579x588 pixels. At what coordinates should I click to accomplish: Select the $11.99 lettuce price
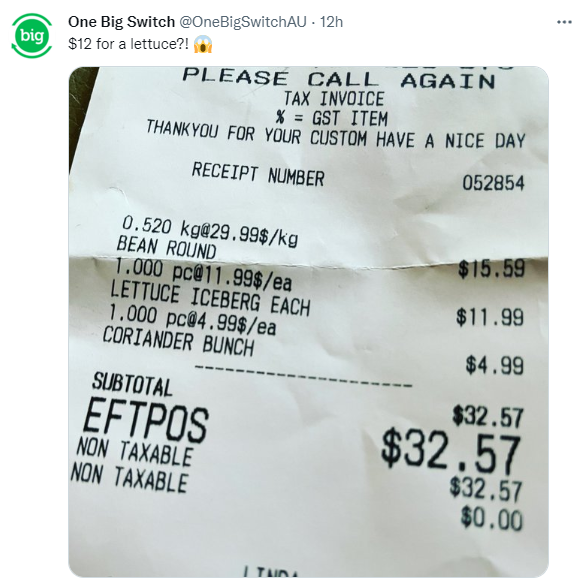pyautogui.click(x=490, y=317)
